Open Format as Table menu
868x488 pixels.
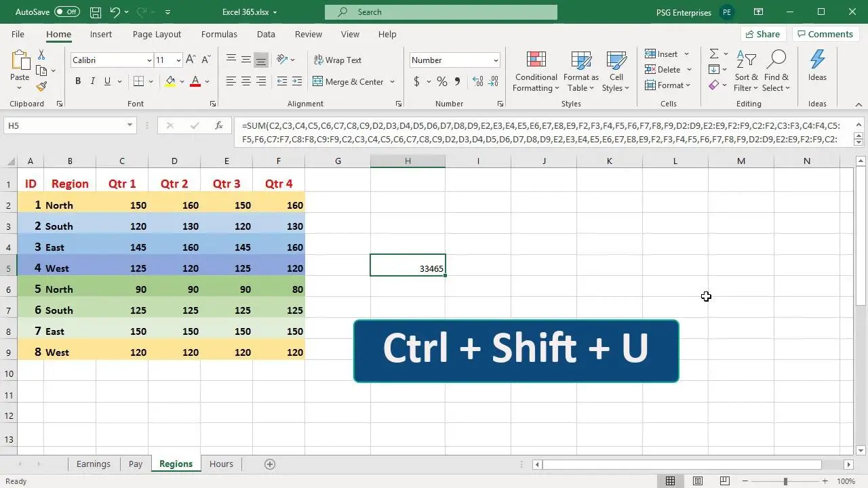[x=580, y=71]
